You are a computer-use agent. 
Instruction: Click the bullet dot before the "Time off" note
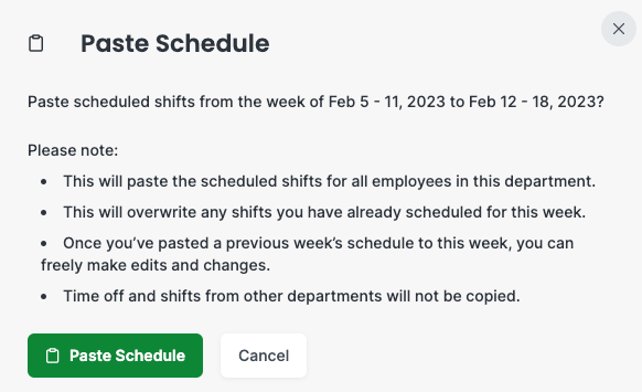pos(44,297)
